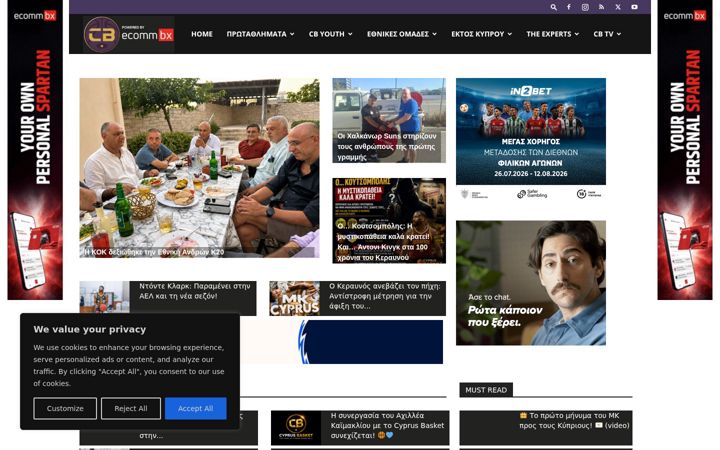Viewport: 720px width, 450px height.
Task: Open the X (Twitter) icon
Action: tap(618, 7)
